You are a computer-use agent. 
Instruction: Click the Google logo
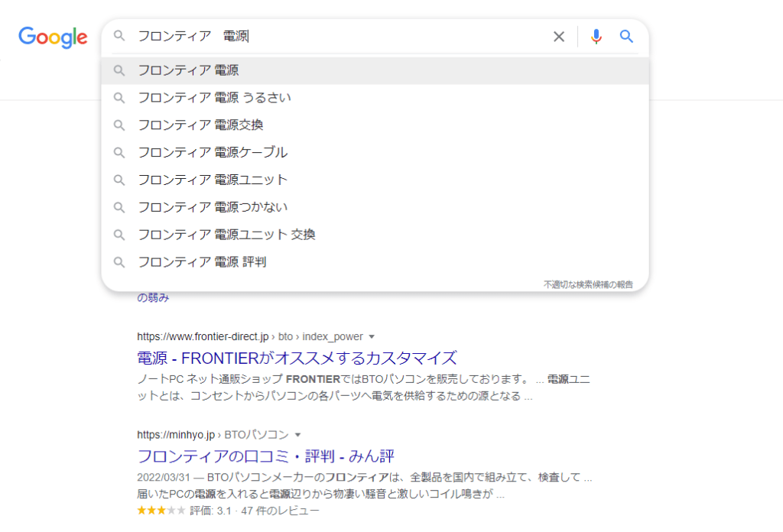53,37
